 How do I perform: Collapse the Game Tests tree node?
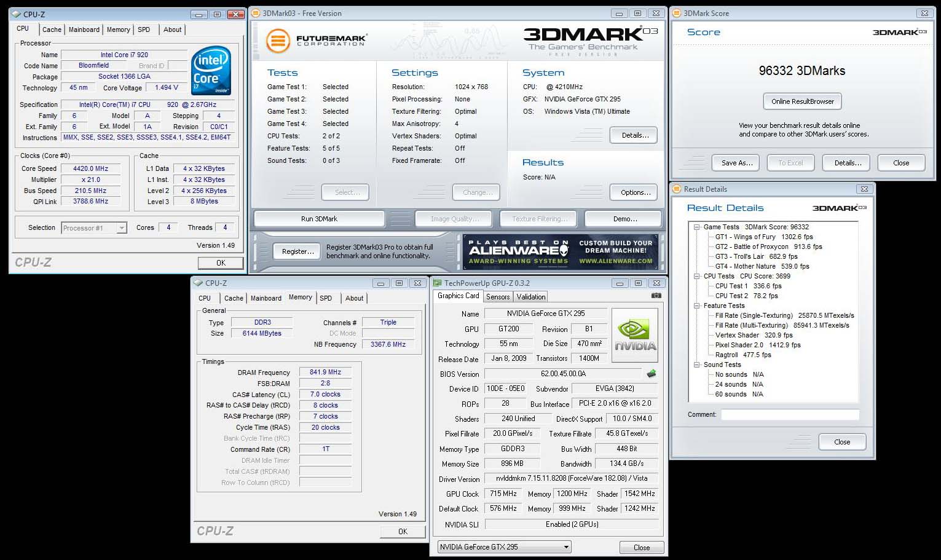697,227
